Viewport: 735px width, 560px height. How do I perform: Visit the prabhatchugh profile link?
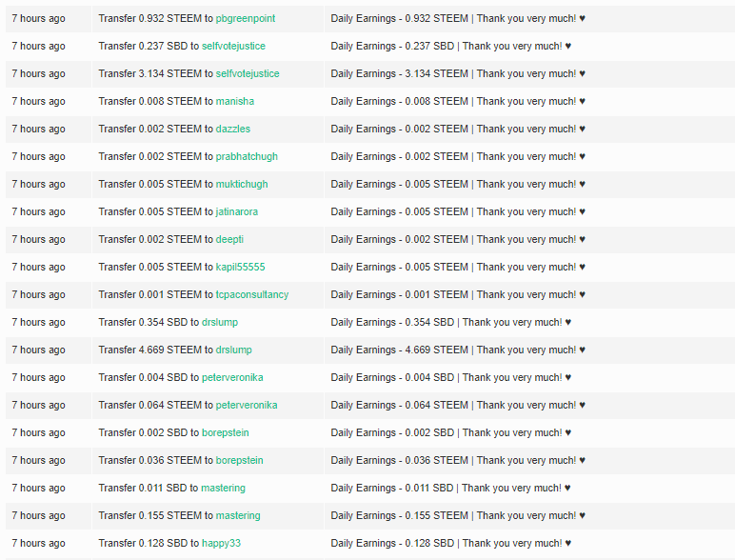[x=247, y=156]
